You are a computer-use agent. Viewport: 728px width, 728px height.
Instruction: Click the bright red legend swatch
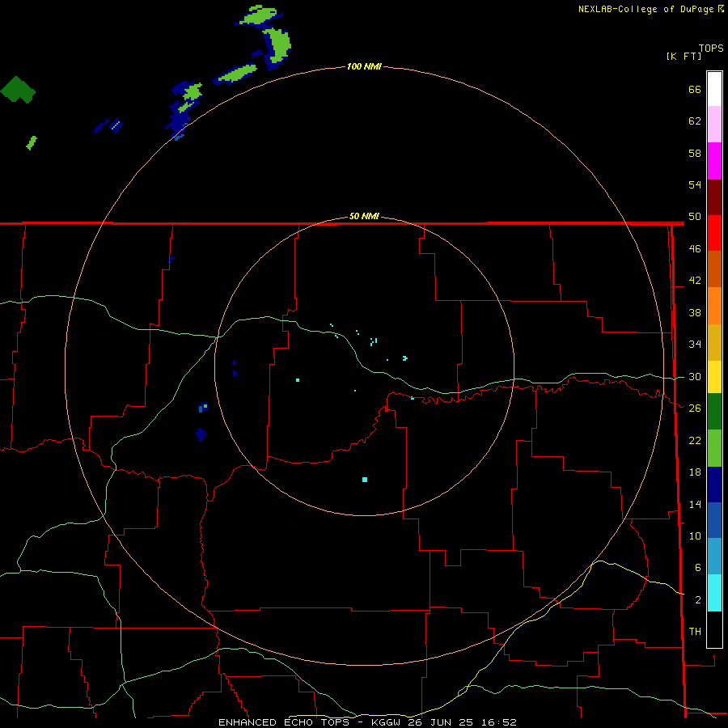pos(714,234)
